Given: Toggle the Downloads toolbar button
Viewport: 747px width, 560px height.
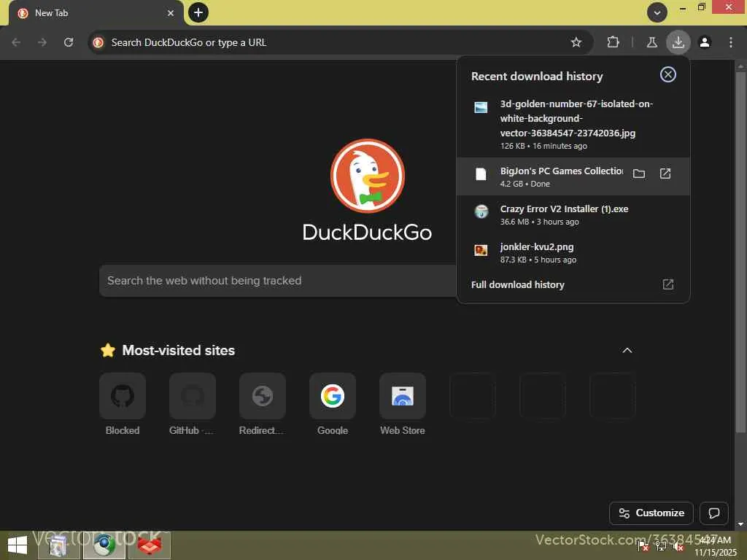Looking at the screenshot, I should coord(678,42).
